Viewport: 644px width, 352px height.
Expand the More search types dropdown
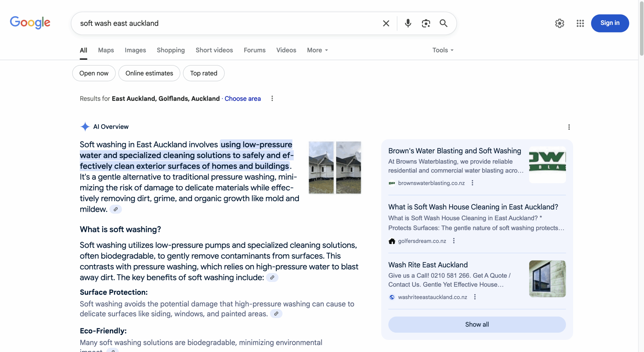[x=317, y=50]
